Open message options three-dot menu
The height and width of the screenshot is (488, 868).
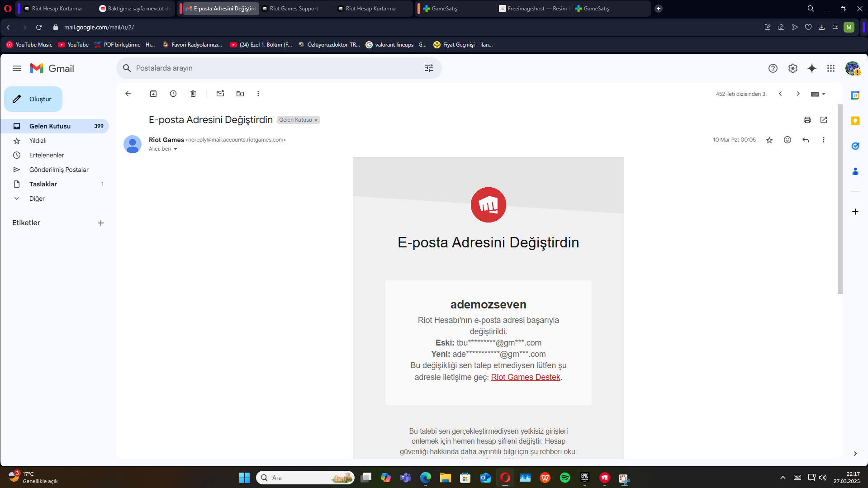[824, 140]
